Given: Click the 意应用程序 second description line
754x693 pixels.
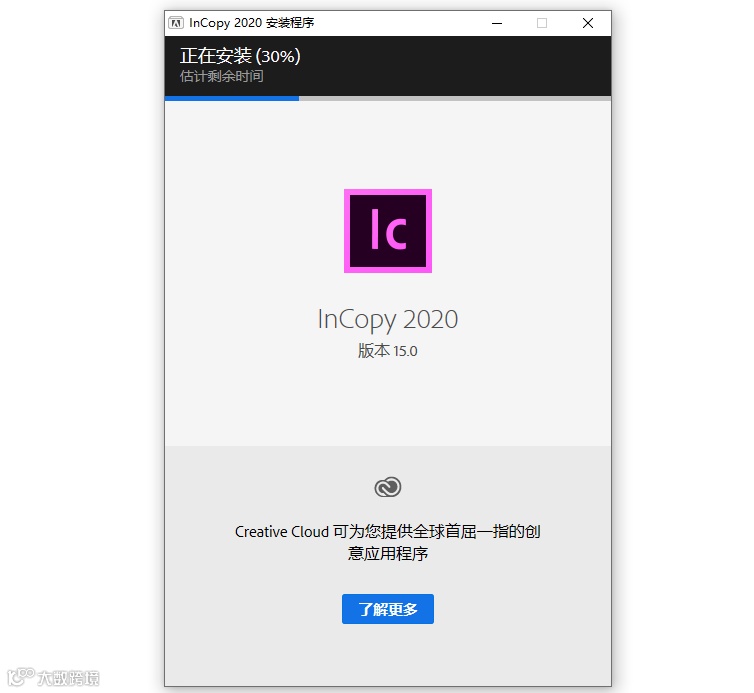Looking at the screenshot, I should coord(388,554).
